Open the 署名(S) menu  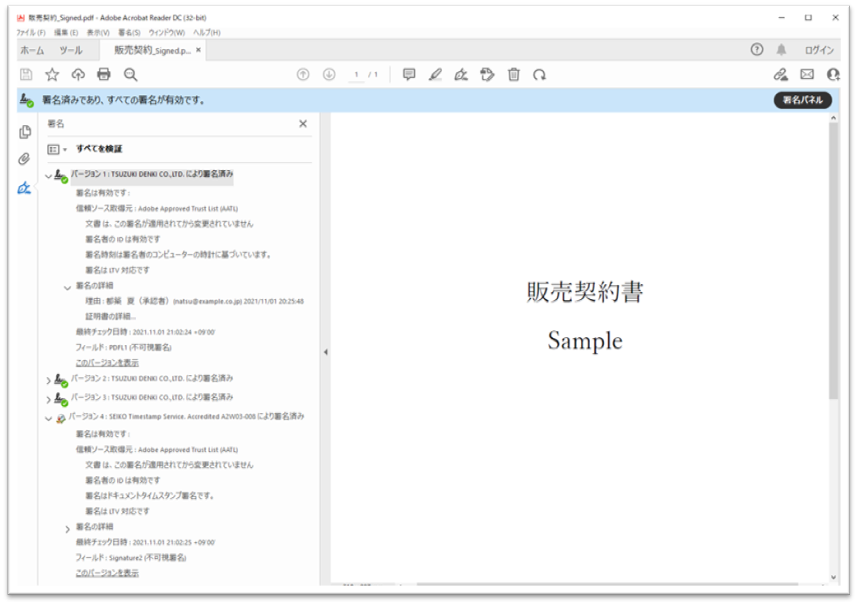(x=129, y=31)
